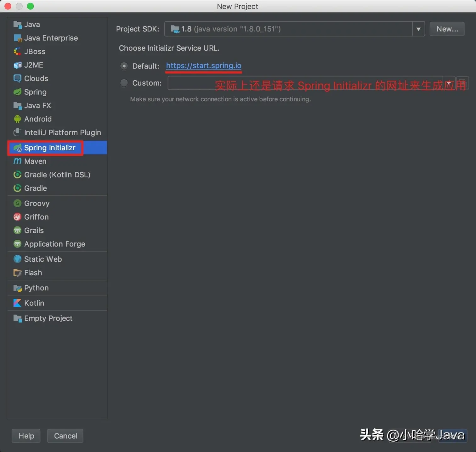
Task: Click the Spring Initializr icon
Action: coord(18,148)
